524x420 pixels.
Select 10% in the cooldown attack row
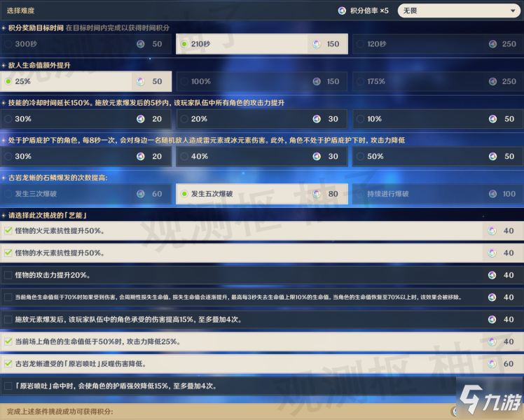click(x=438, y=119)
